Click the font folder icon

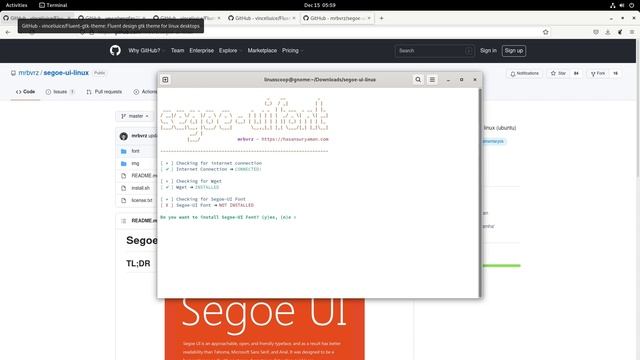click(124, 151)
